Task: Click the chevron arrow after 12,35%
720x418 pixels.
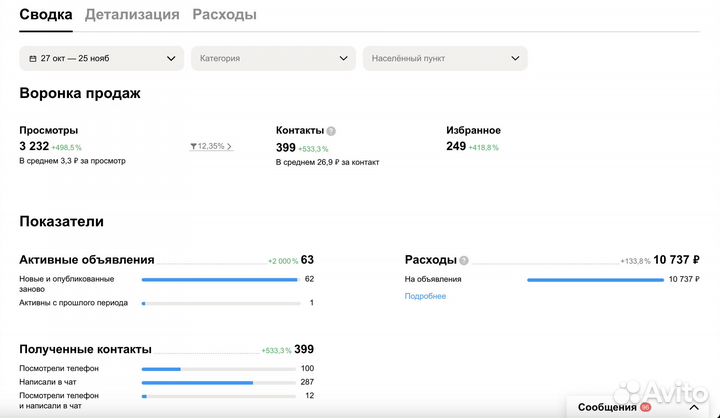Action: coord(229,147)
